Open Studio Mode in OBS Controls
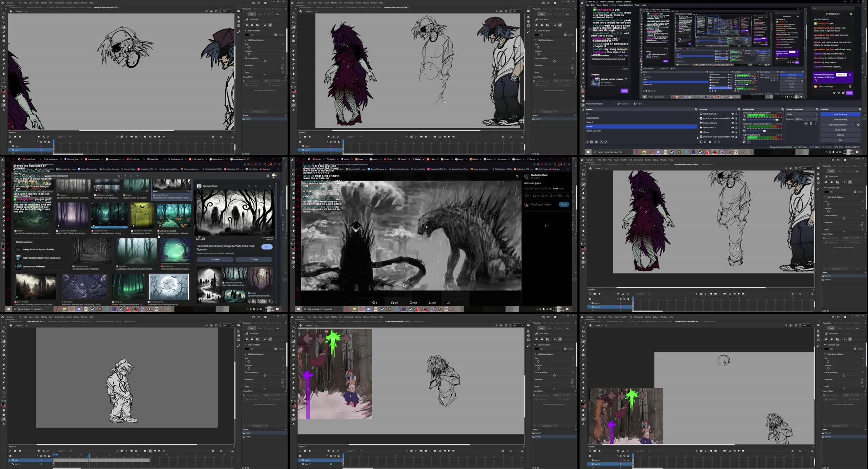 click(x=841, y=130)
